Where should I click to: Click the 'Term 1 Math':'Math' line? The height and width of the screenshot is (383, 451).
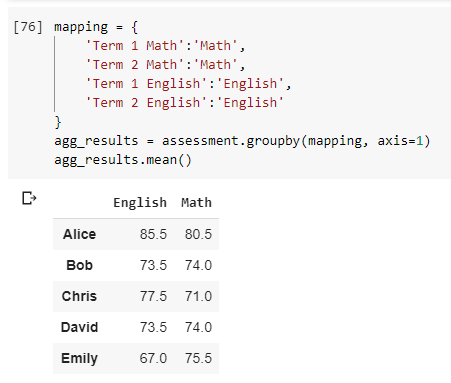166,46
